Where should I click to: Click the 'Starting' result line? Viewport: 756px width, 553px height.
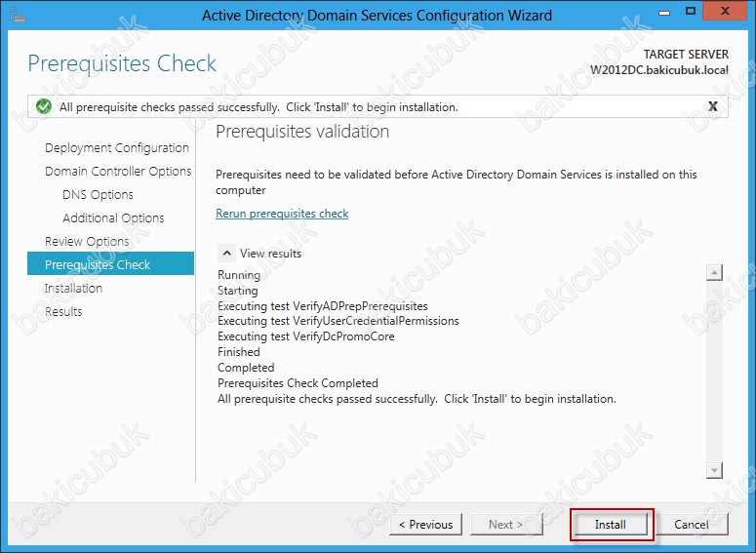point(237,291)
